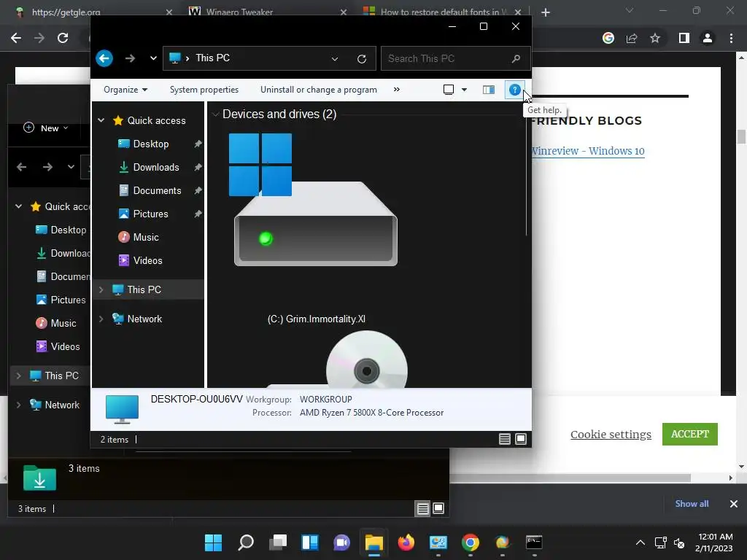
Task: Click Forward arrow in back Explorer window
Action: pos(47,167)
